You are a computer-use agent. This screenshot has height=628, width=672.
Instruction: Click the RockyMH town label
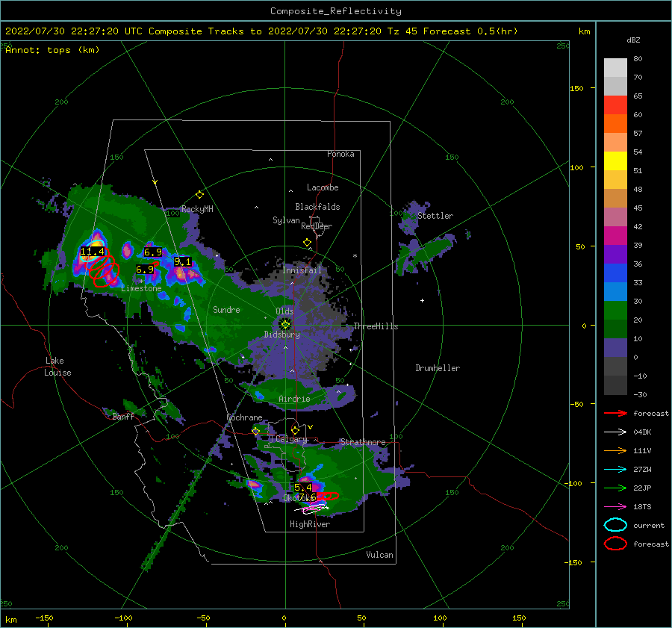pos(197,209)
